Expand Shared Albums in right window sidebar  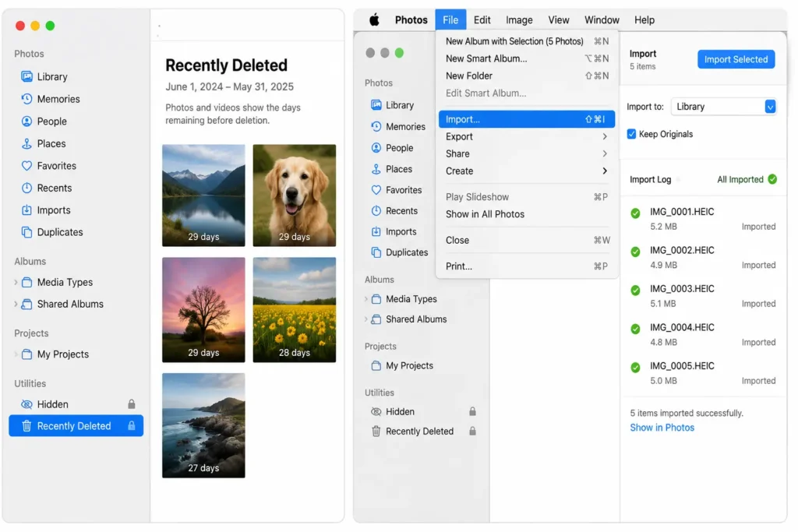tap(365, 319)
